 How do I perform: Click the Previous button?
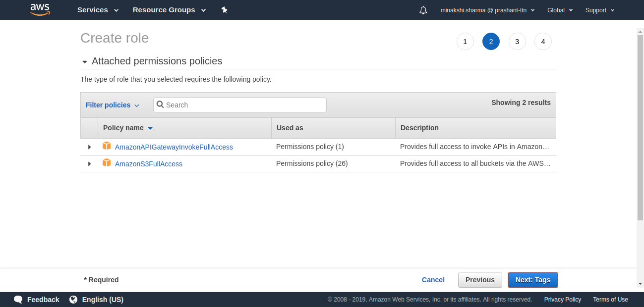[x=480, y=280]
